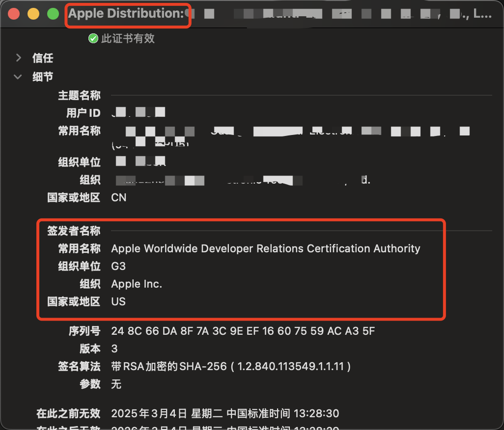Click the Apple Distribution window title
This screenshot has width=504, height=430.
tap(126, 13)
